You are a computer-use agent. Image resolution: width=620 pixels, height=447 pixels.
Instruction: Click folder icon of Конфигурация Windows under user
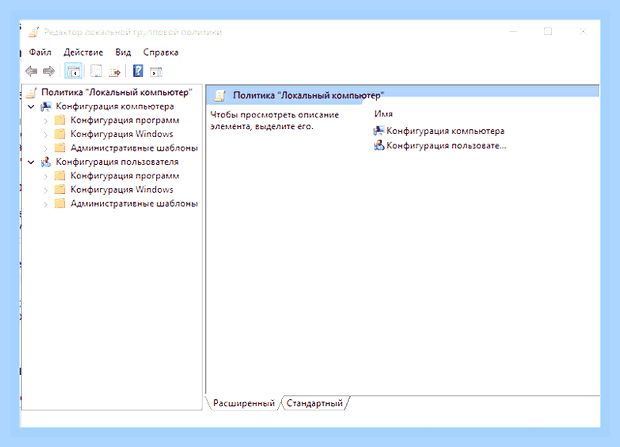click(60, 189)
